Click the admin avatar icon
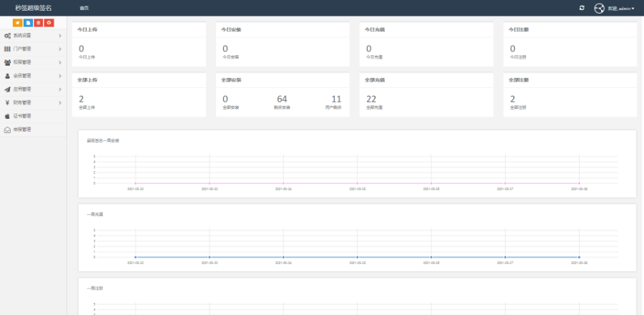This screenshot has height=315, width=644. click(600, 8)
